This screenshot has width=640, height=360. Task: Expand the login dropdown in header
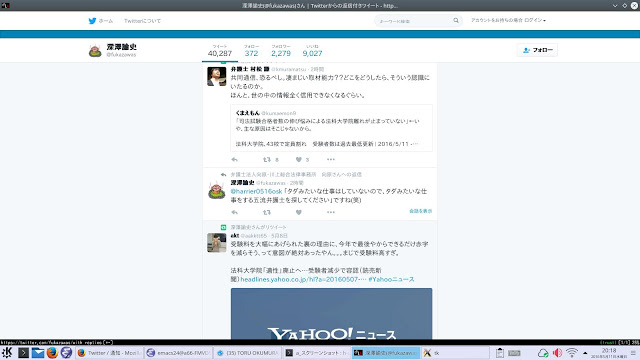point(508,20)
